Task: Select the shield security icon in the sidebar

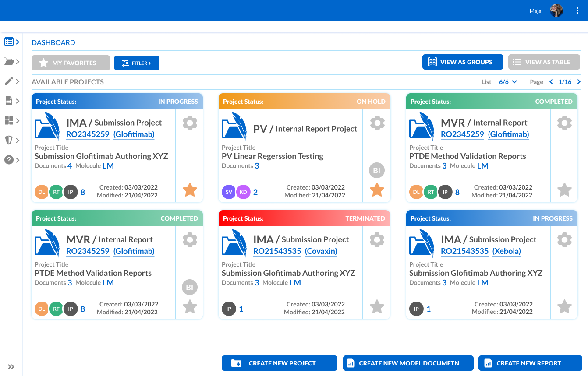Action: click(9, 140)
